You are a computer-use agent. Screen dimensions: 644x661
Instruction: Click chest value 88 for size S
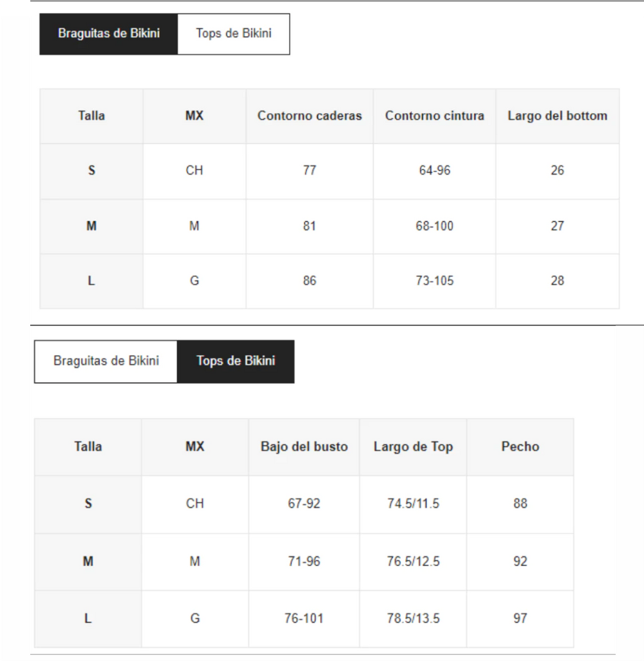(x=520, y=503)
